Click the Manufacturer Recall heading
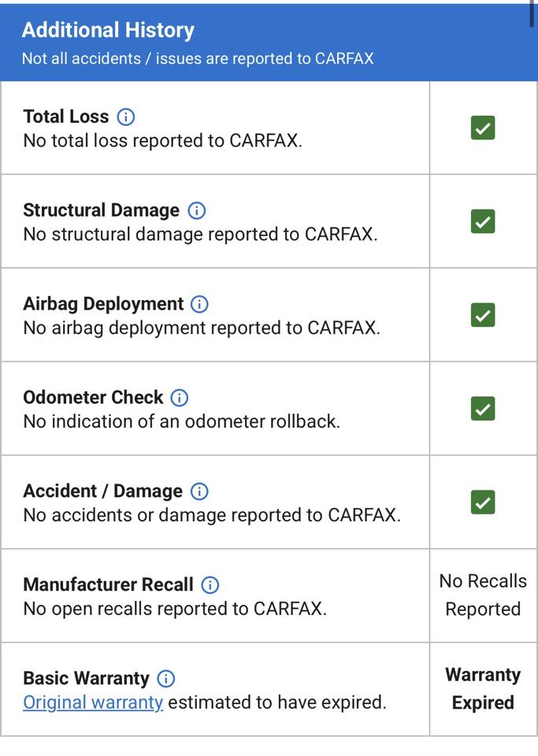The width and height of the screenshot is (538, 756). (x=108, y=584)
